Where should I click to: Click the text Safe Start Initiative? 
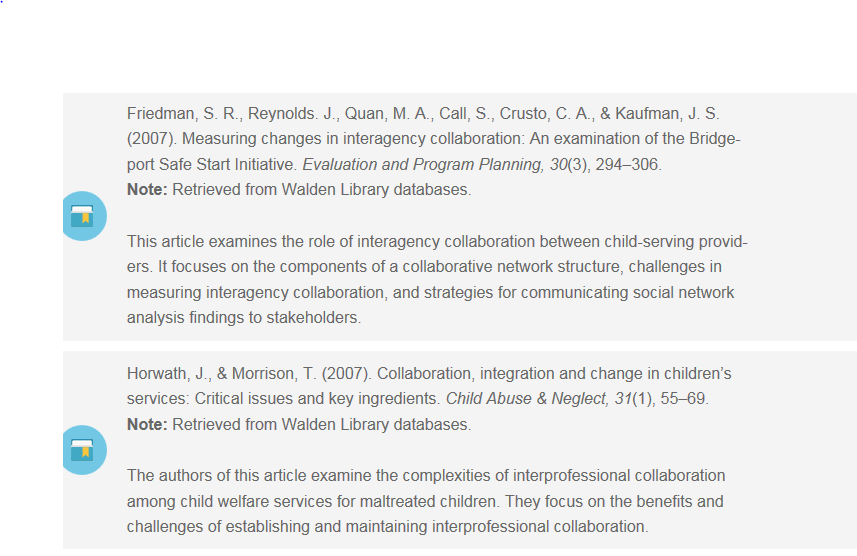pos(227,165)
